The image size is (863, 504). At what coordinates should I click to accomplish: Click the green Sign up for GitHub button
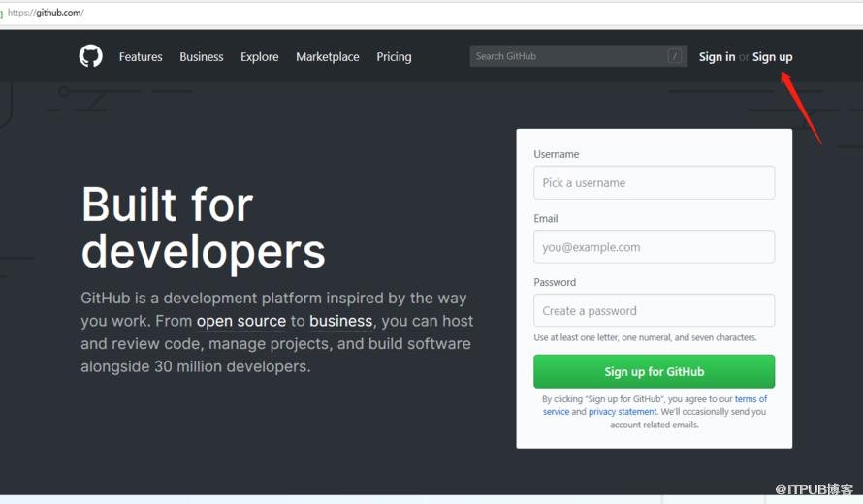(654, 371)
